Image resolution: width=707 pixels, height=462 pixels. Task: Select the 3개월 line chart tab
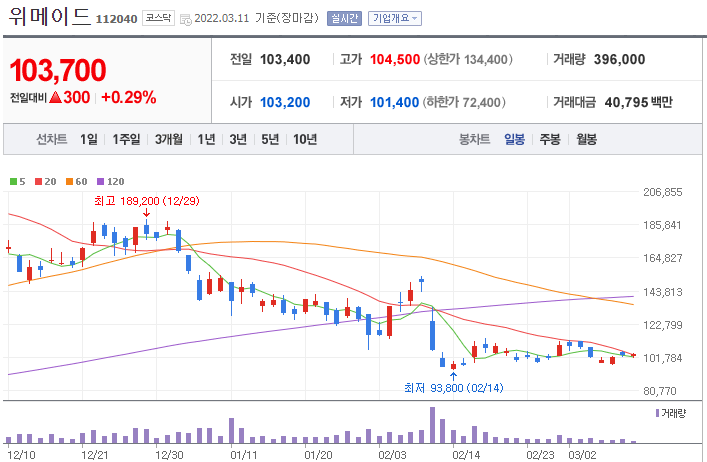[x=169, y=139]
